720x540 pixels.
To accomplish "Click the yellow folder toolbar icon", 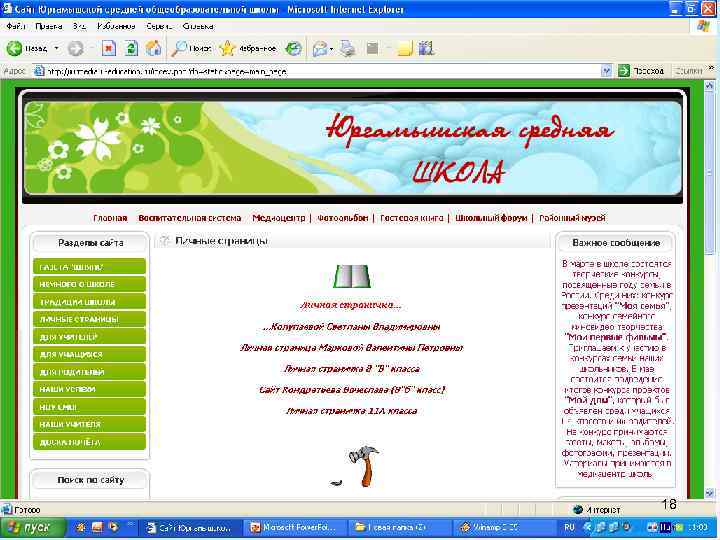I will coord(405,48).
